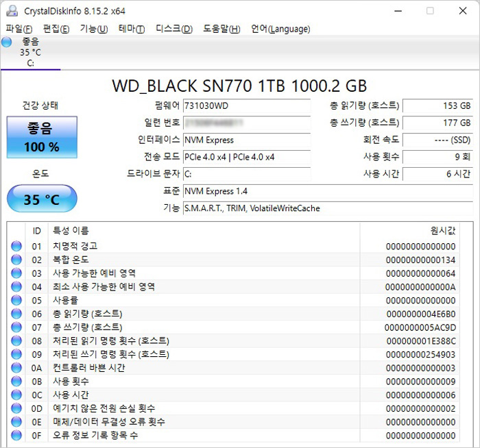Image resolution: width=480 pixels, height=448 pixels.
Task: Click the features field S.M.A.R.T., TRIM
Action: (x=328, y=208)
